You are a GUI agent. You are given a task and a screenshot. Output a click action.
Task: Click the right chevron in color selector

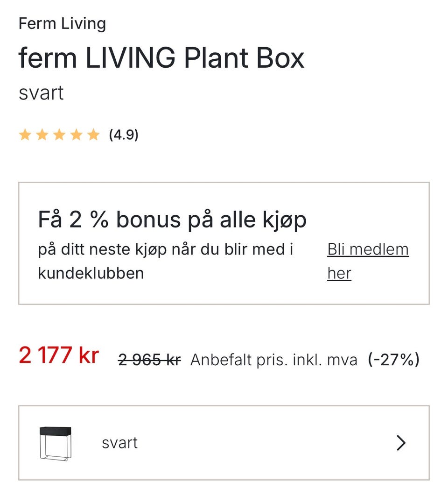[x=401, y=443]
